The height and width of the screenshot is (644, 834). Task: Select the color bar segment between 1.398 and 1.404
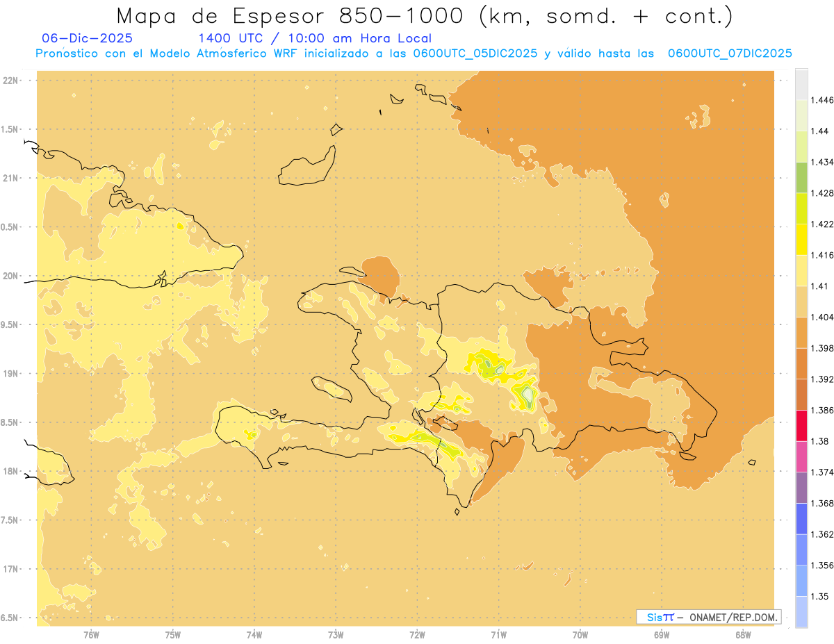pyautogui.click(x=801, y=333)
